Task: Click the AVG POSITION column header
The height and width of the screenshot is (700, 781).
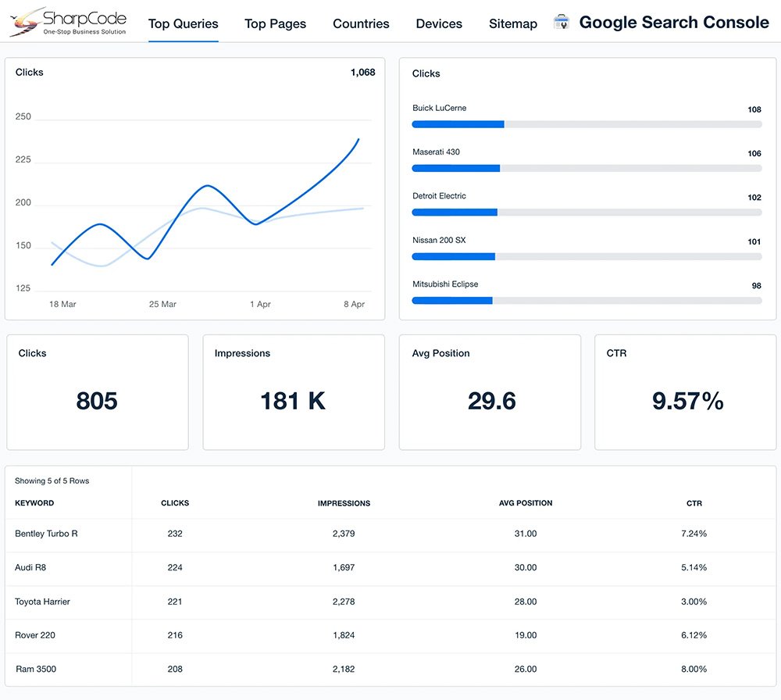Action: pos(526,503)
